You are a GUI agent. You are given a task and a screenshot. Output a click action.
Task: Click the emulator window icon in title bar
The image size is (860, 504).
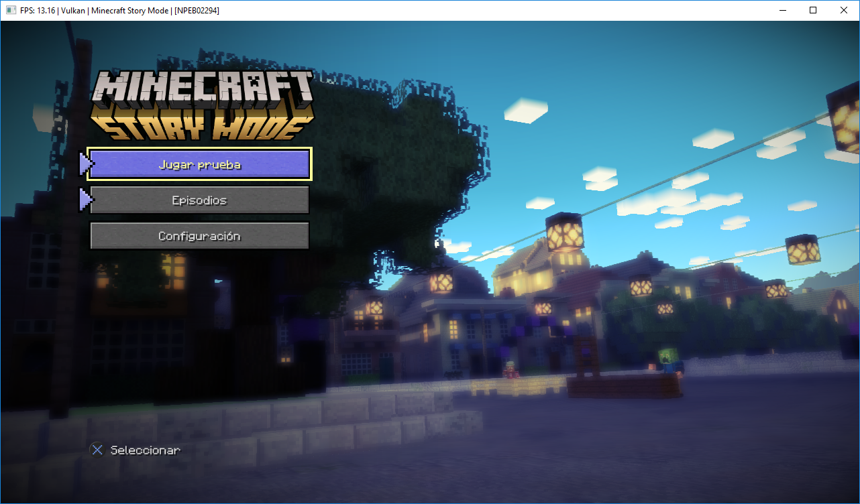tap(11, 11)
